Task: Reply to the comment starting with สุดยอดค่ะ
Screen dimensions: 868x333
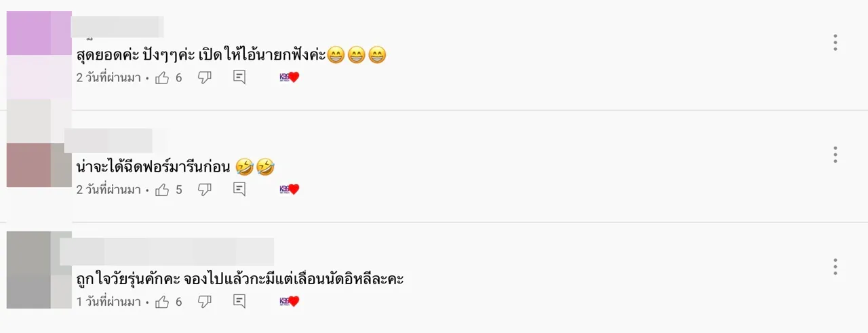Action: [x=239, y=78]
